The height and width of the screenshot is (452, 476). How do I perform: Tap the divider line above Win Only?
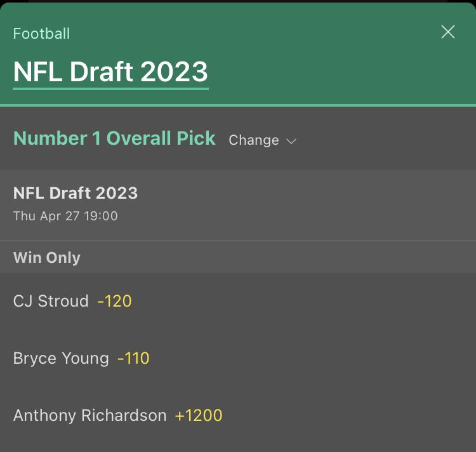(x=238, y=241)
